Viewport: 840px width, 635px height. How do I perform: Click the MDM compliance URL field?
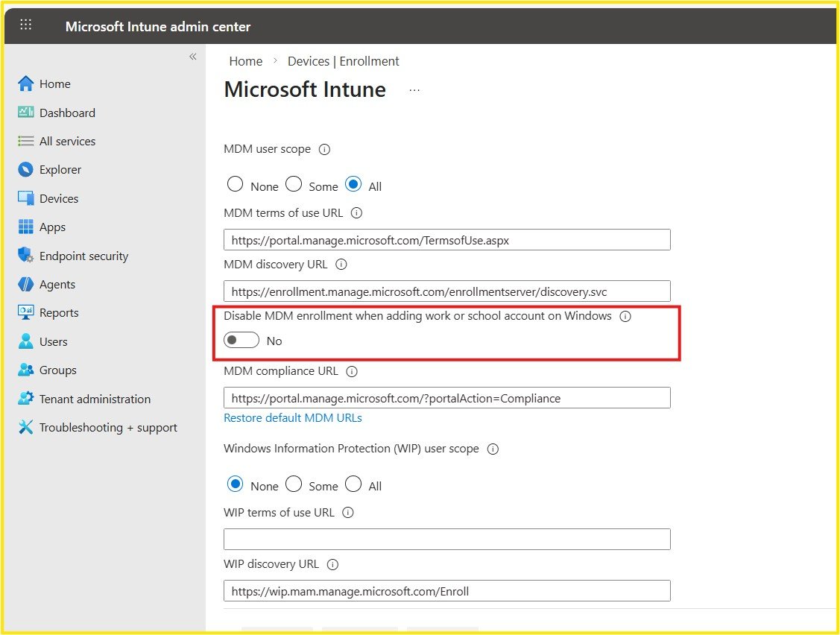tap(446, 397)
